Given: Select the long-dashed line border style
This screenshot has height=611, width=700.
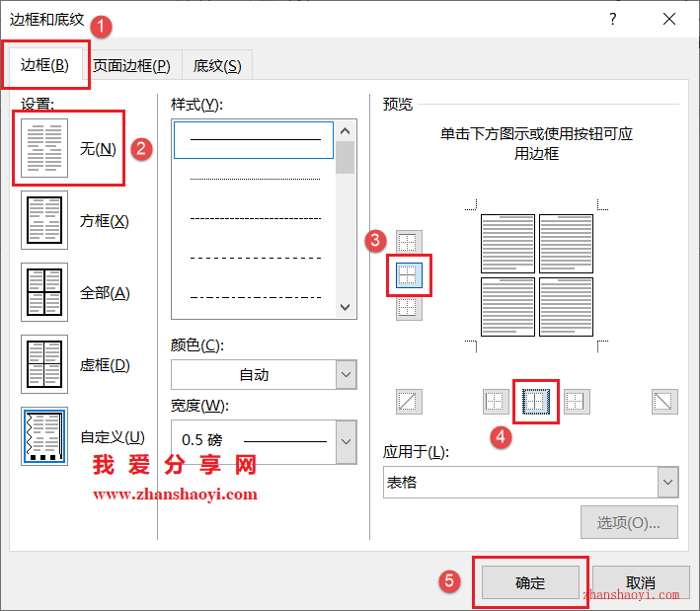Looking at the screenshot, I should 255,258.
